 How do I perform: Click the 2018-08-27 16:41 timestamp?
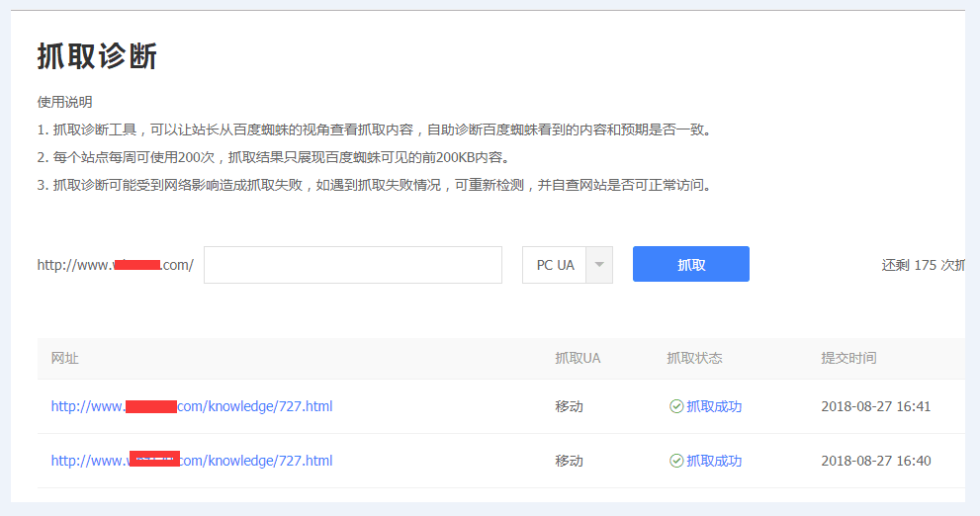(875, 406)
